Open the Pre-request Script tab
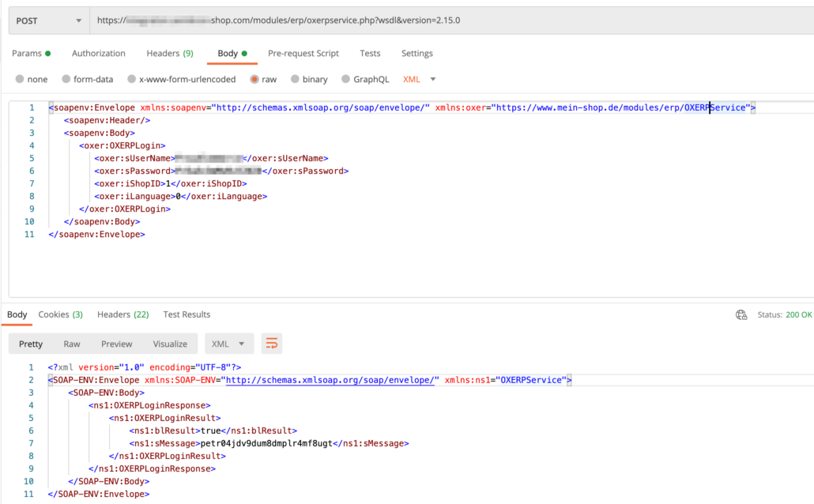 coord(303,53)
